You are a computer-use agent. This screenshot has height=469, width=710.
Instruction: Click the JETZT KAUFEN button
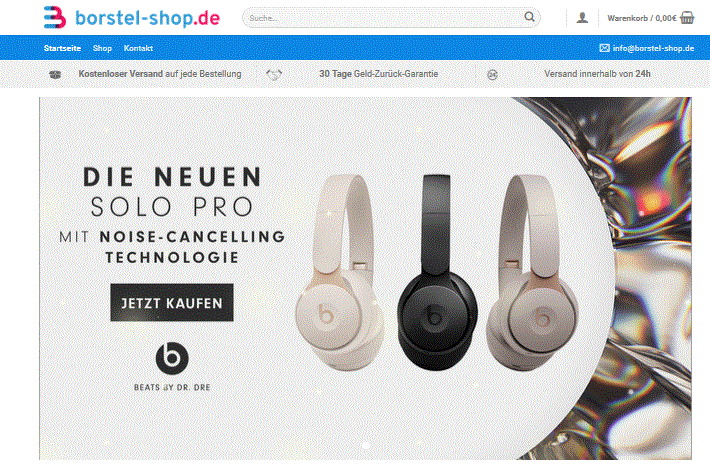click(x=172, y=302)
